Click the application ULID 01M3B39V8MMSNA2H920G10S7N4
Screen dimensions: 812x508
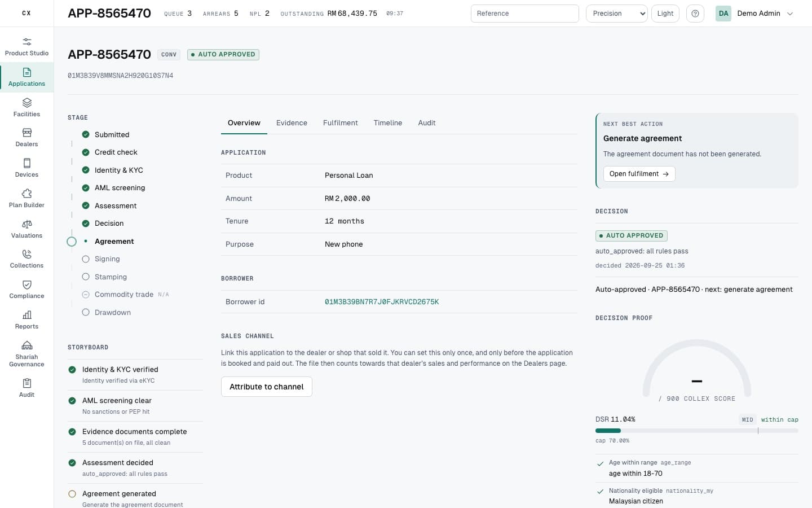[x=120, y=76]
